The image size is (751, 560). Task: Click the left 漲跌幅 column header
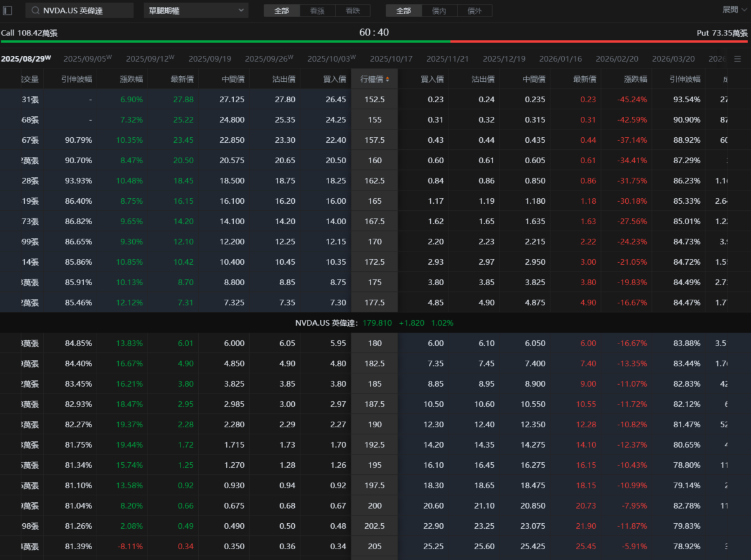pos(131,79)
